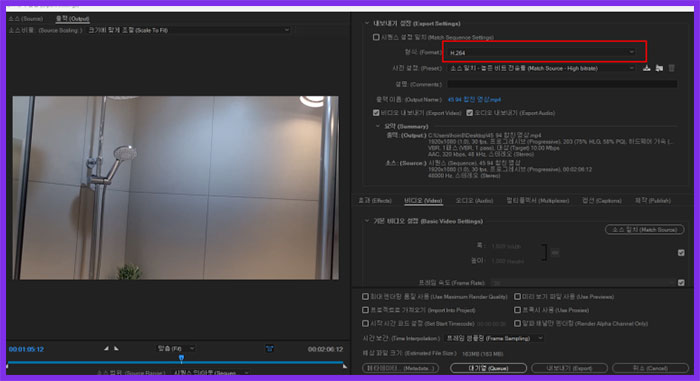700x381 pixels.
Task: Open the Multiplexer tab
Action: tap(538, 201)
